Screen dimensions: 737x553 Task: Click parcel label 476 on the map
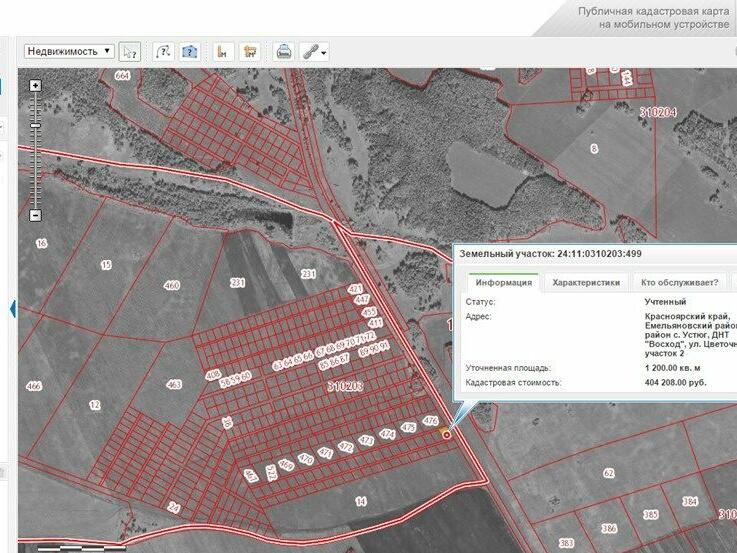(431, 421)
